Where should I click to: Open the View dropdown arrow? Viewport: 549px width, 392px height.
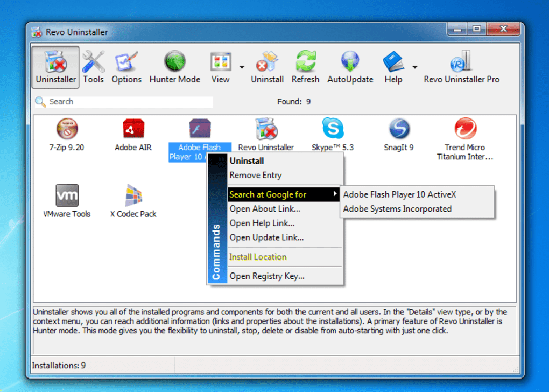click(x=242, y=67)
